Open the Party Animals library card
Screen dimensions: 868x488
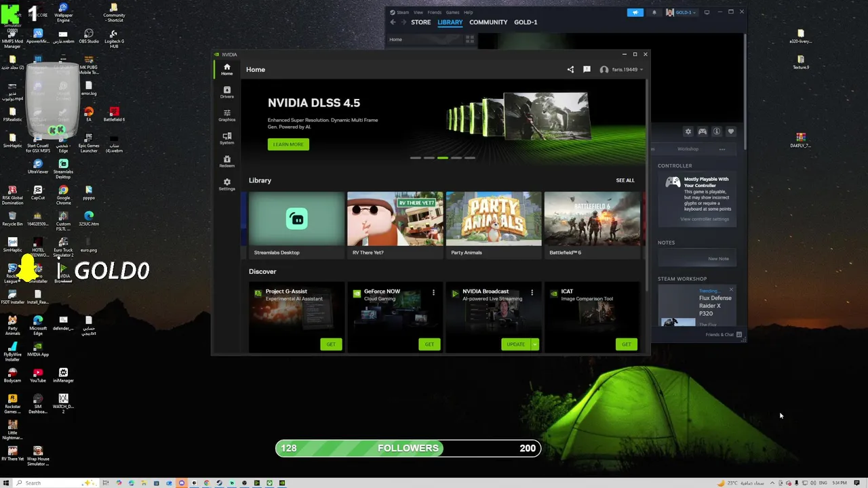(x=494, y=224)
